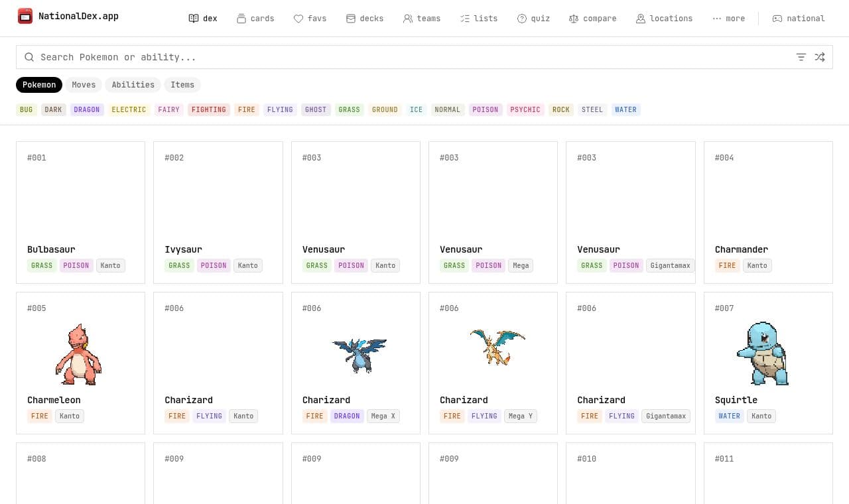Toggle the FAIRY type filter
849x504 pixels.
tap(168, 110)
